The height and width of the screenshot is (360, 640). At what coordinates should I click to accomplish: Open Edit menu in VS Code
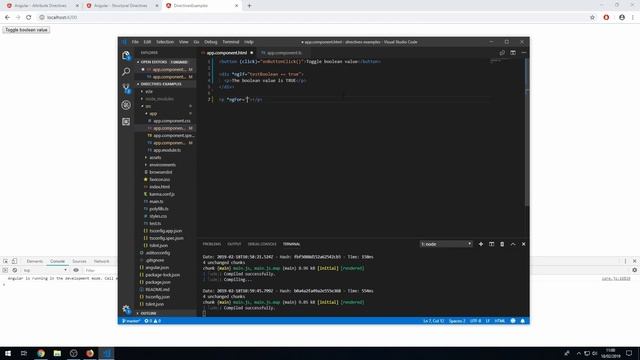point(147,42)
